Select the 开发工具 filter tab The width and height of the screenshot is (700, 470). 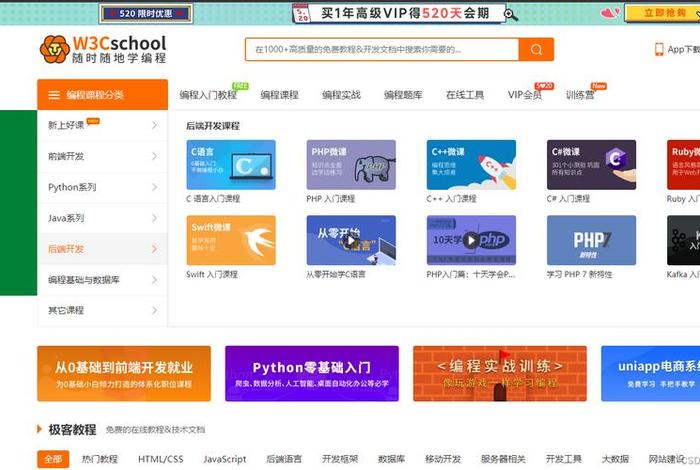[x=563, y=459]
